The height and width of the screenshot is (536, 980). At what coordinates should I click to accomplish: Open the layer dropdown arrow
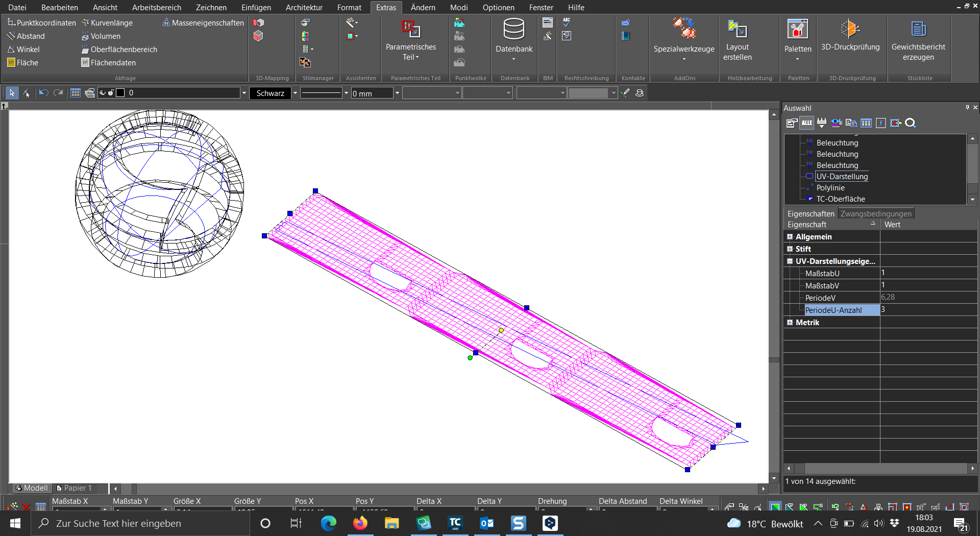coord(244,93)
